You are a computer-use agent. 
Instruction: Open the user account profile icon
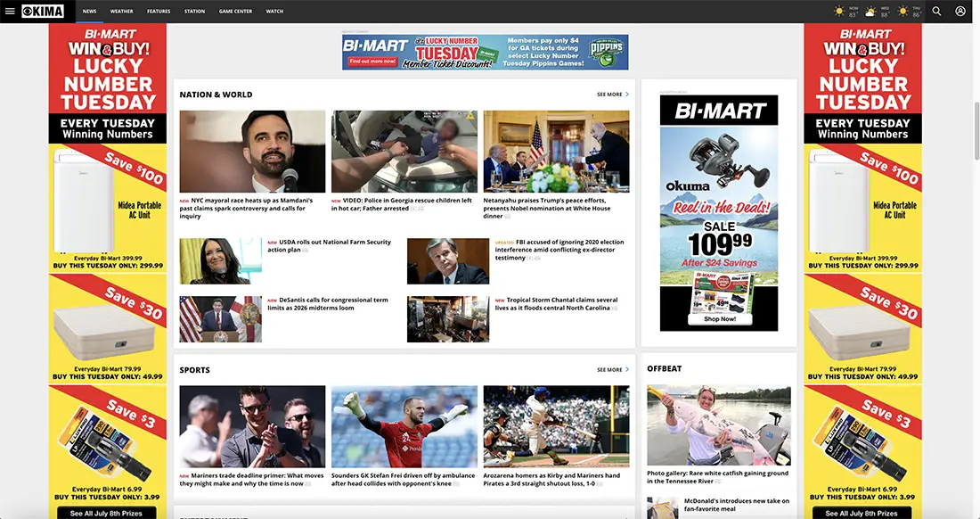(960, 12)
